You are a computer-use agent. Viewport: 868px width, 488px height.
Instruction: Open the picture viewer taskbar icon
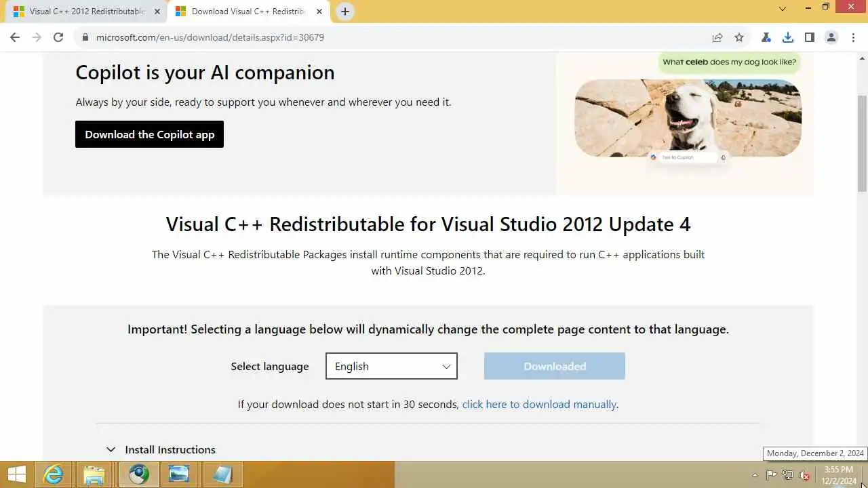(x=180, y=474)
